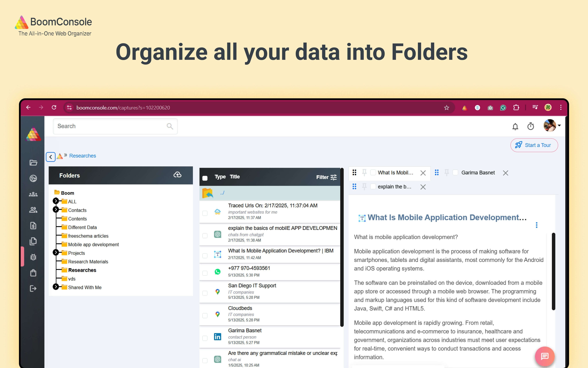588x368 pixels.
Task: Check the 'explain the basics' row checkbox
Action: click(x=205, y=236)
